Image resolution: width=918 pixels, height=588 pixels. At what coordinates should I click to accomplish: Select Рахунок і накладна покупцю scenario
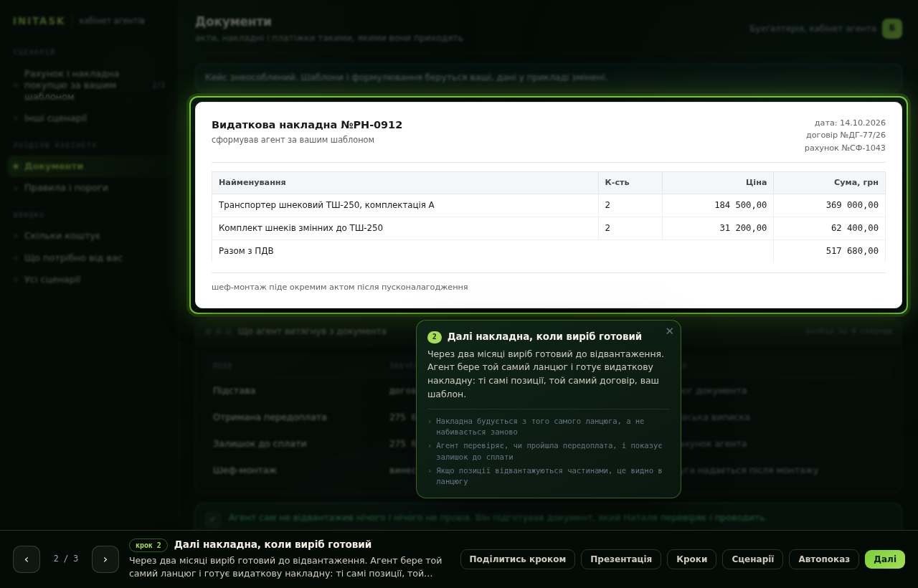[90, 85]
